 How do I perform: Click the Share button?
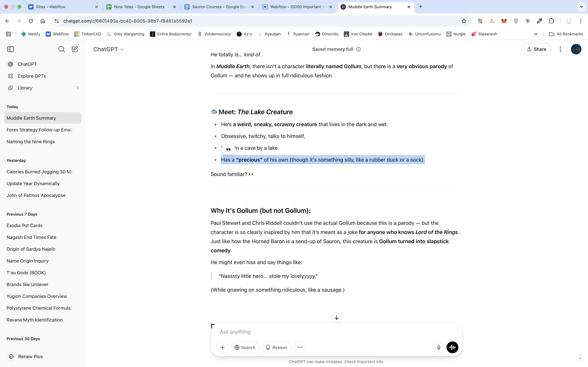pyautogui.click(x=536, y=49)
